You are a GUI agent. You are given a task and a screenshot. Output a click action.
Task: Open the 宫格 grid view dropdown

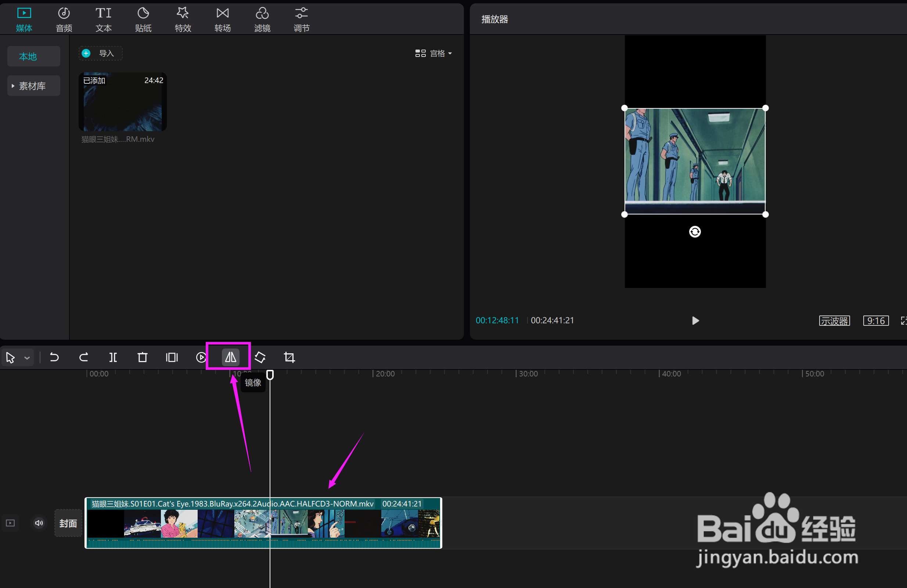point(434,53)
